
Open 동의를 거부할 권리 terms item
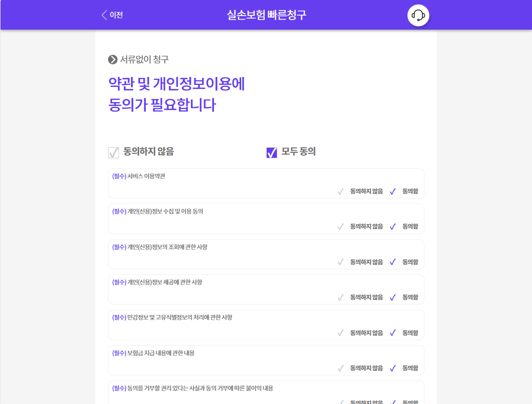tap(200, 388)
